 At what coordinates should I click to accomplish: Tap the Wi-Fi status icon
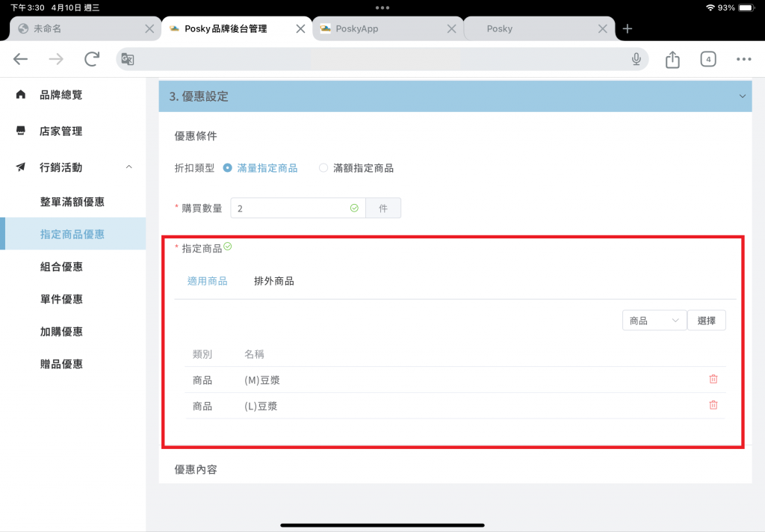pyautogui.click(x=710, y=7)
